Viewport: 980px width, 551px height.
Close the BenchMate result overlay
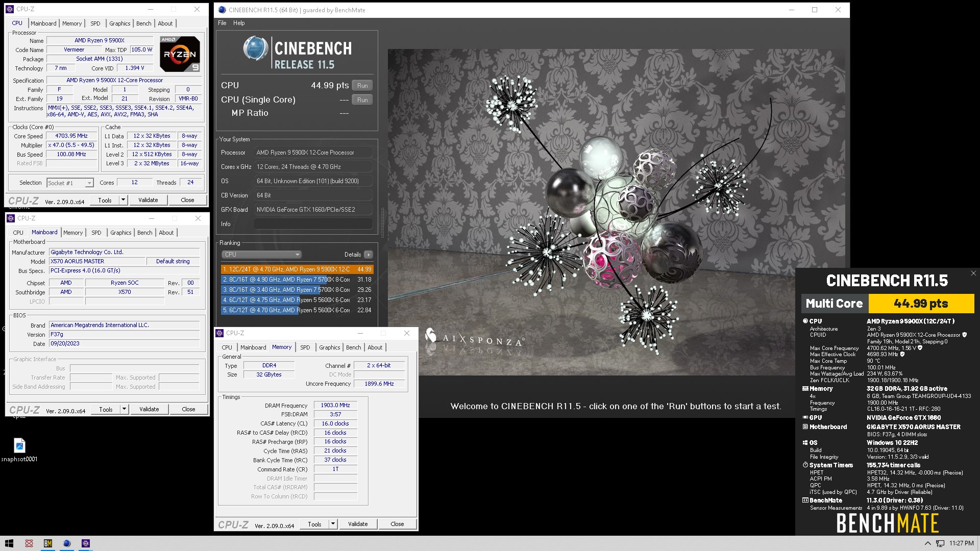click(x=973, y=273)
